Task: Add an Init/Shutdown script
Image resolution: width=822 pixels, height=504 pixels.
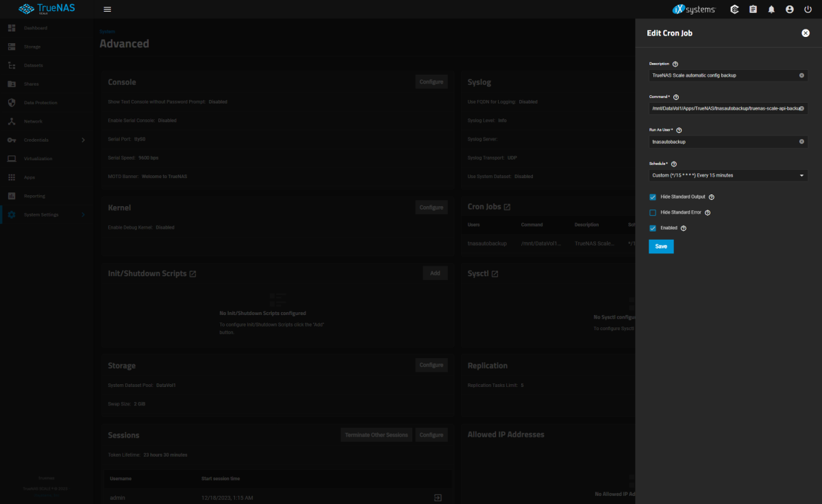Action: point(435,273)
